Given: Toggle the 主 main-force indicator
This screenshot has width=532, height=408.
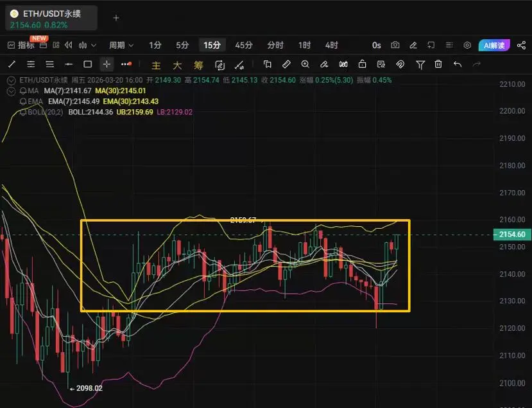Looking at the screenshot, I should click(156, 64).
